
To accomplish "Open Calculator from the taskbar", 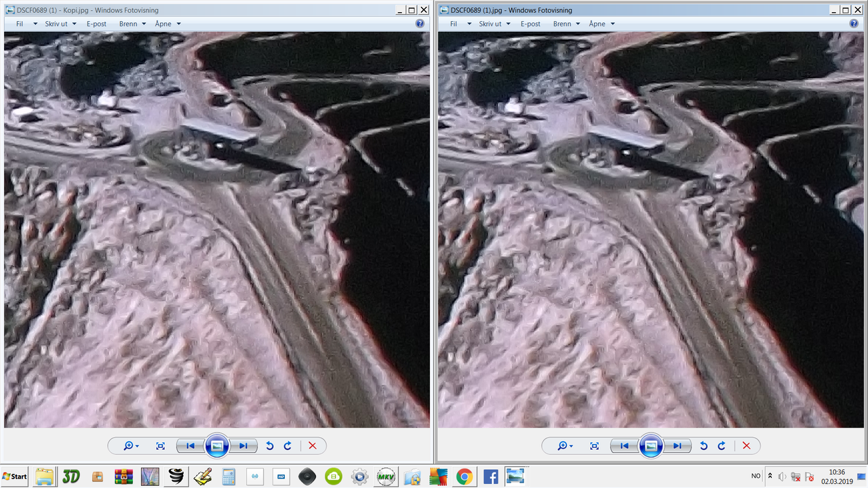I will [x=229, y=476].
